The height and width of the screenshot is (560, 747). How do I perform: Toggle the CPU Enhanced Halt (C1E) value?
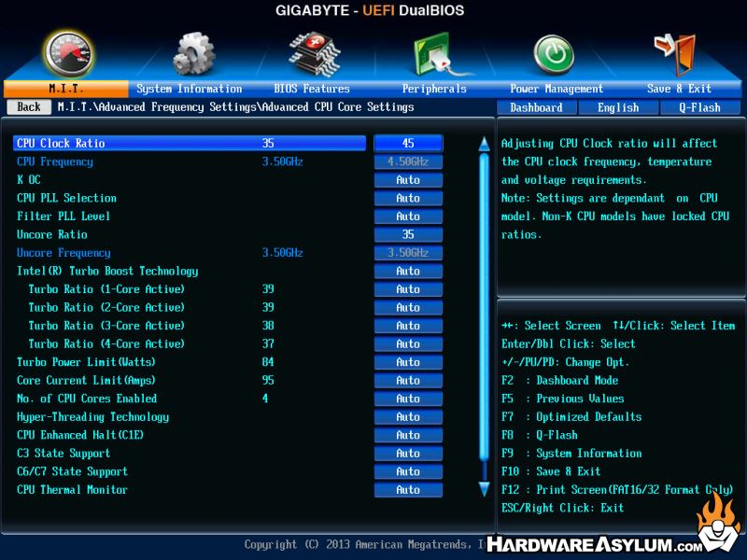408,435
